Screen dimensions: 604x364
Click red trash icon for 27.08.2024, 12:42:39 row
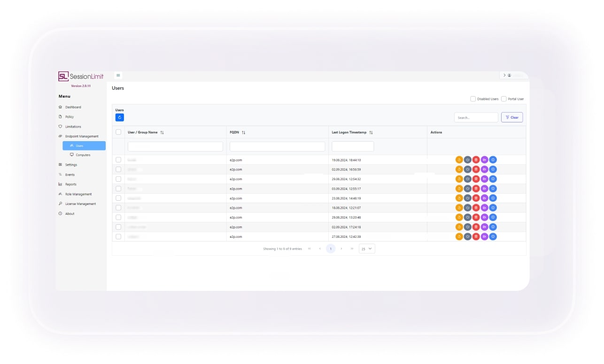[476, 236]
